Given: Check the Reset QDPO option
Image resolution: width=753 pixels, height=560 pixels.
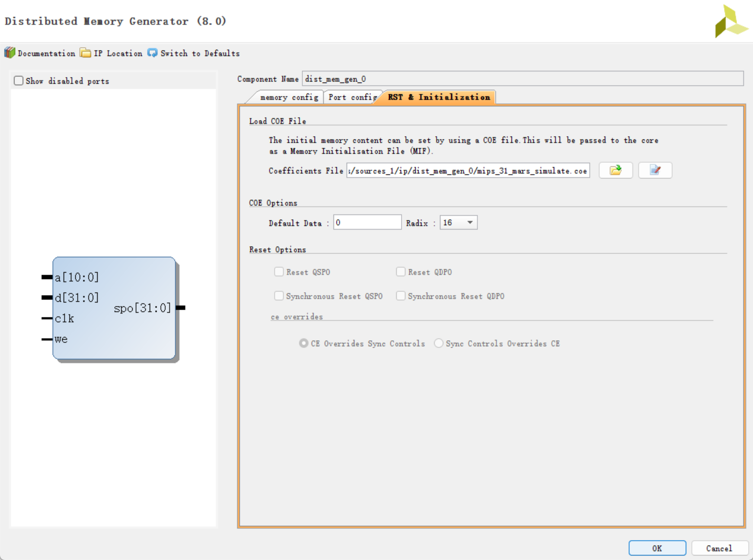Looking at the screenshot, I should point(401,272).
